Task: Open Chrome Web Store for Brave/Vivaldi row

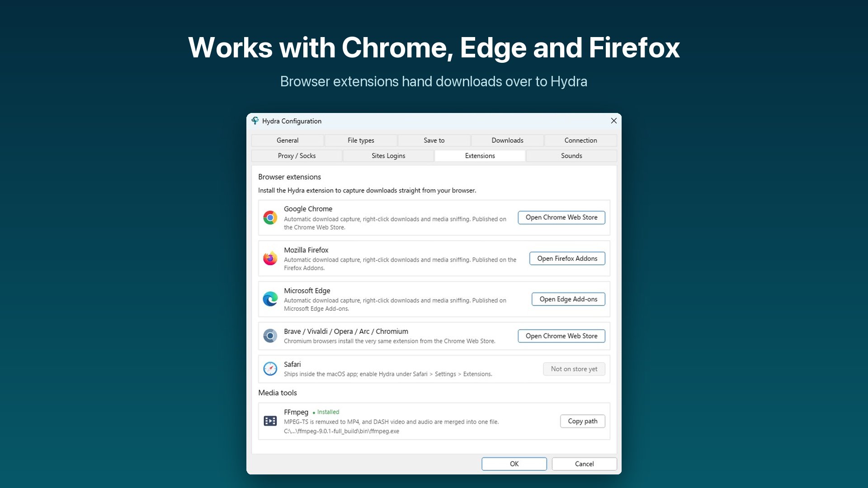Action: (x=561, y=336)
